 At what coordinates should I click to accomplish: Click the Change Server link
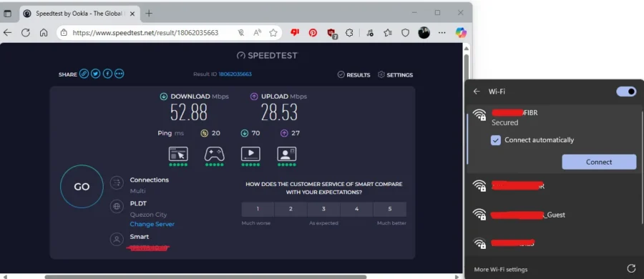tap(152, 225)
